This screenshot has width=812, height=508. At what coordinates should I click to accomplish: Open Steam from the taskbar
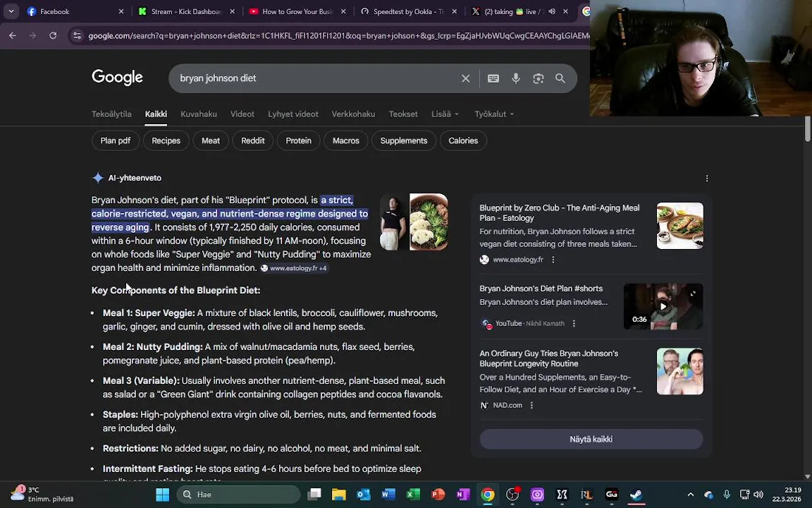click(636, 495)
